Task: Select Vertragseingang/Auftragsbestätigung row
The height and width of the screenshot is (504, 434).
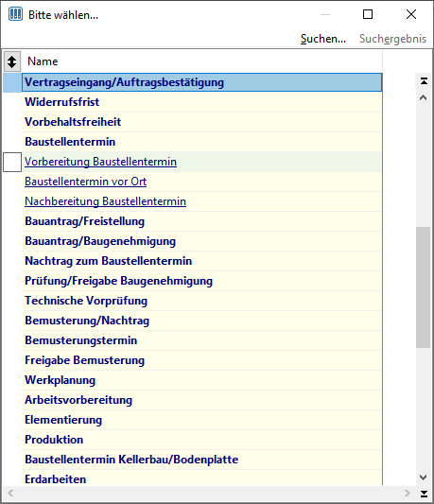Action: 201,82
